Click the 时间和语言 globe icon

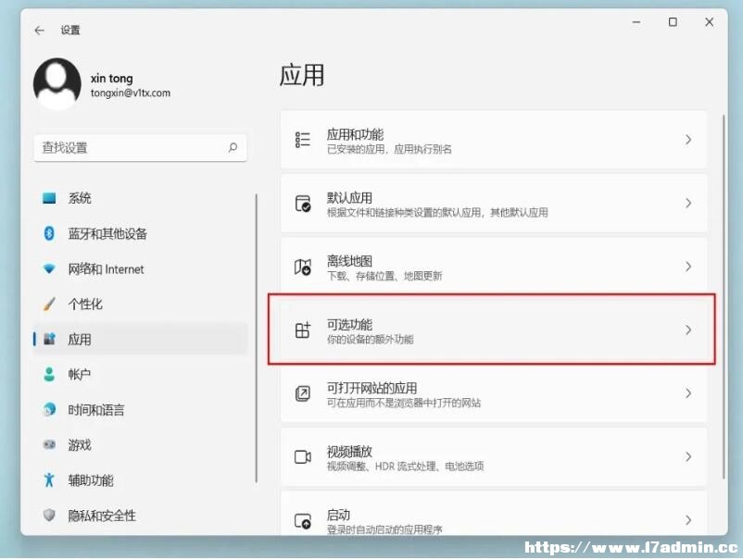point(49,409)
